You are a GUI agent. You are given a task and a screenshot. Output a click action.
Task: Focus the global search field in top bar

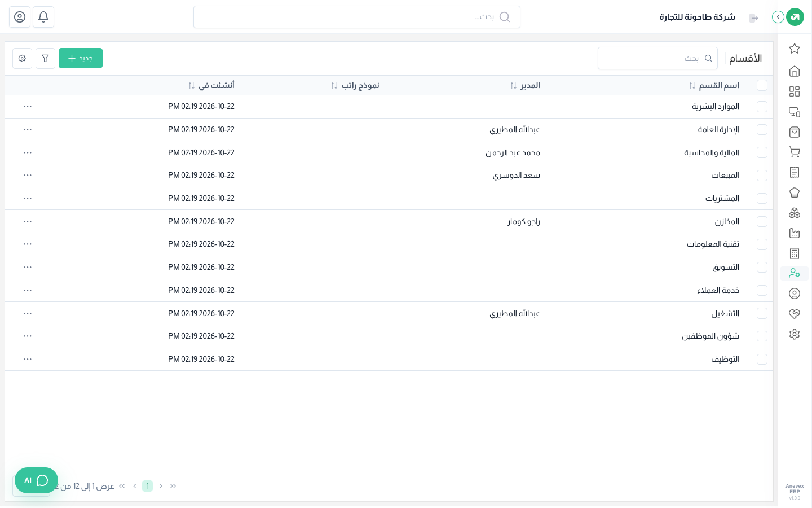[357, 17]
